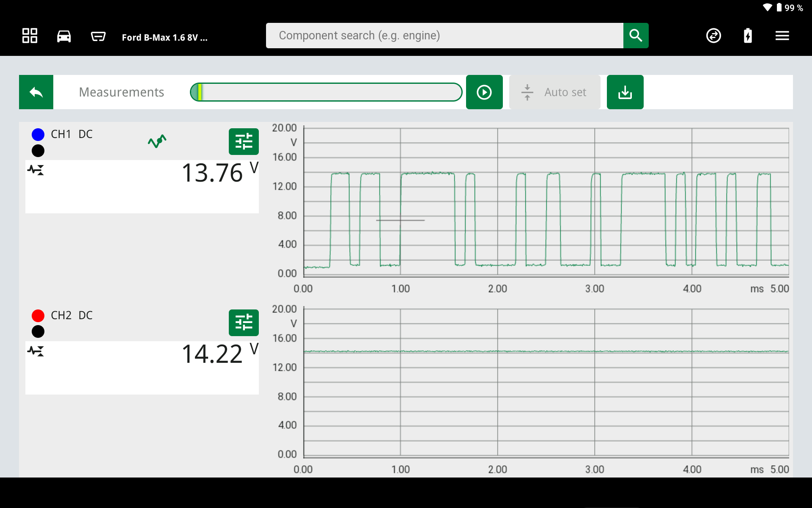Click the CH2 signal type icon

click(36, 351)
